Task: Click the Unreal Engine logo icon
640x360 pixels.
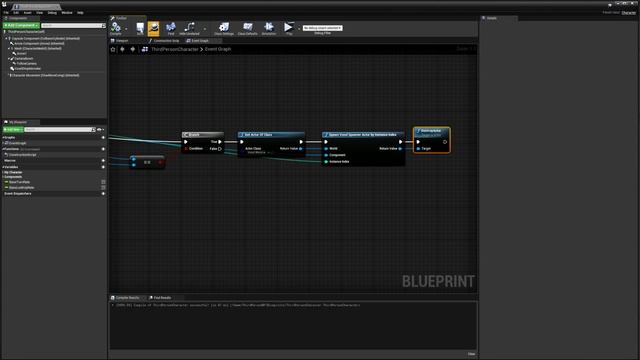Action: pyautogui.click(x=4, y=4)
